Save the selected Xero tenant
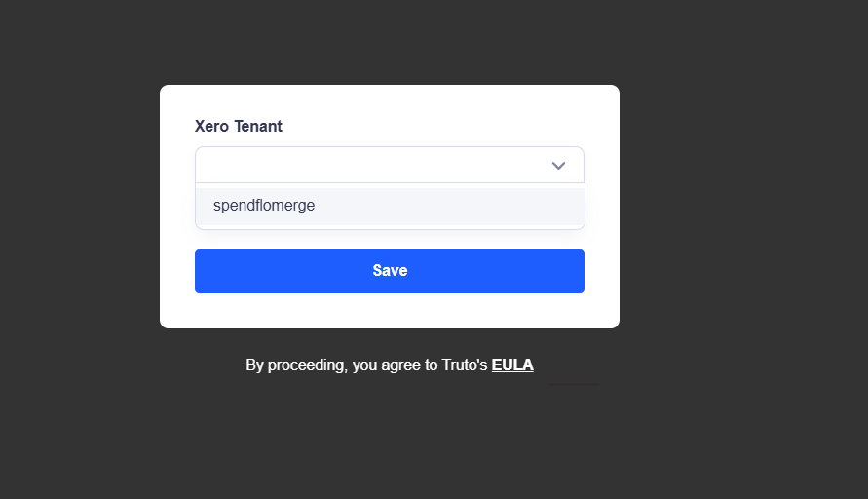 click(x=389, y=271)
